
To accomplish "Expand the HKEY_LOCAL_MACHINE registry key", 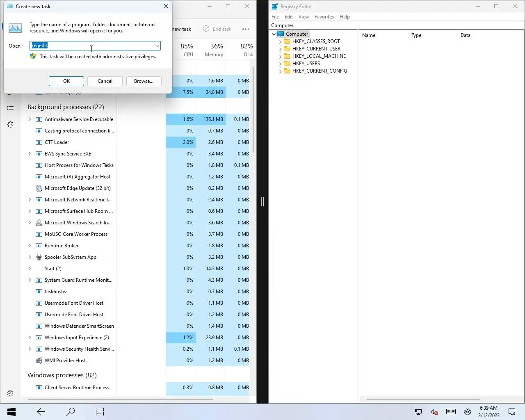I will 280,56.
